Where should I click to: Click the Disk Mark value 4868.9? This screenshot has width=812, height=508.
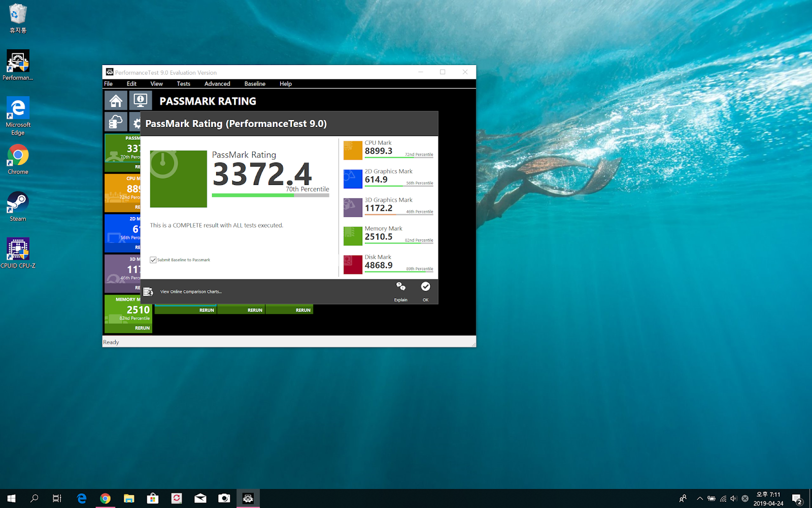[379, 265]
